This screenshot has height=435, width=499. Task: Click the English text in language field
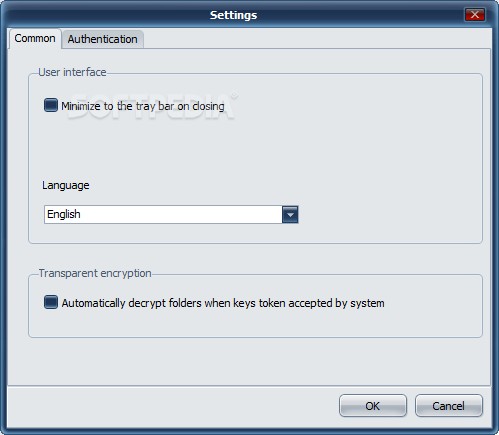64,214
